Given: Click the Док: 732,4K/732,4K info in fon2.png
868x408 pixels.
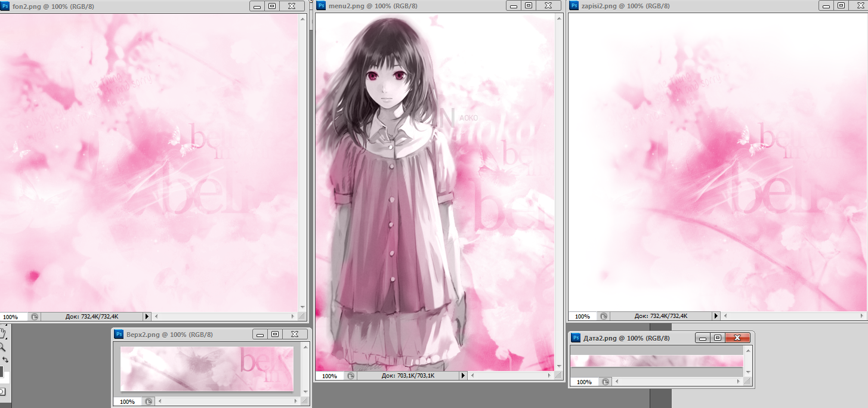Looking at the screenshot, I should 92,317.
